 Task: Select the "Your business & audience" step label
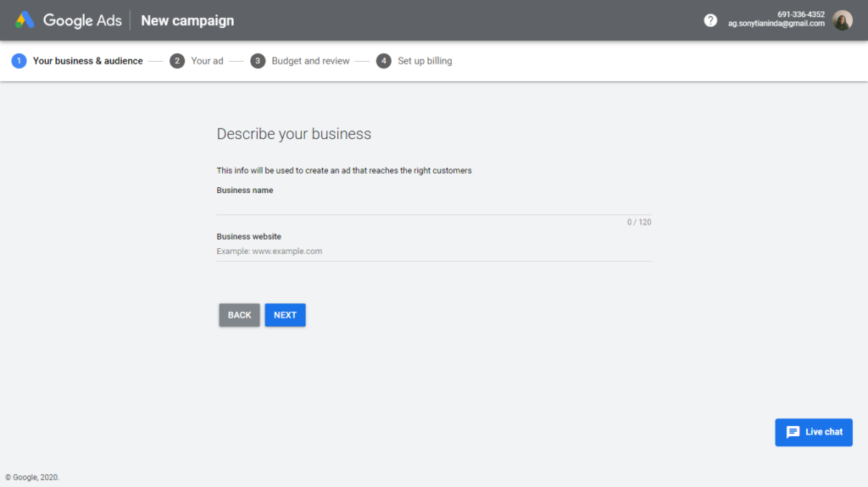click(87, 61)
